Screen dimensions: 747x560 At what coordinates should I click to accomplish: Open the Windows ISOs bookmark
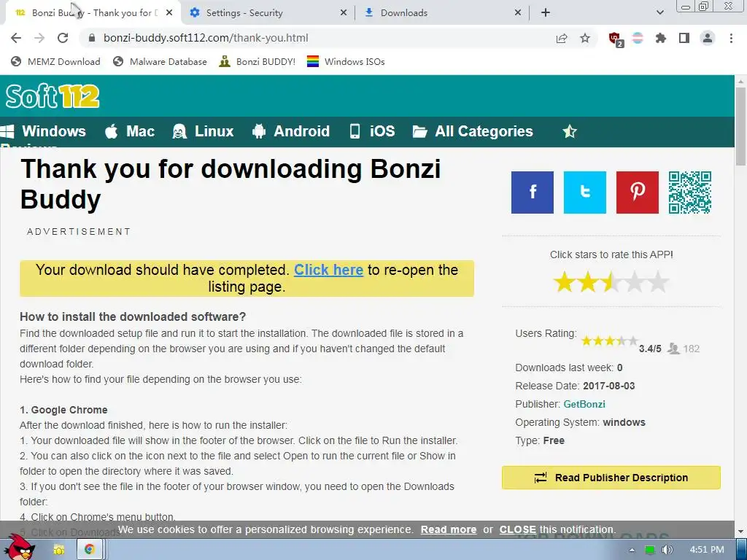tap(346, 61)
